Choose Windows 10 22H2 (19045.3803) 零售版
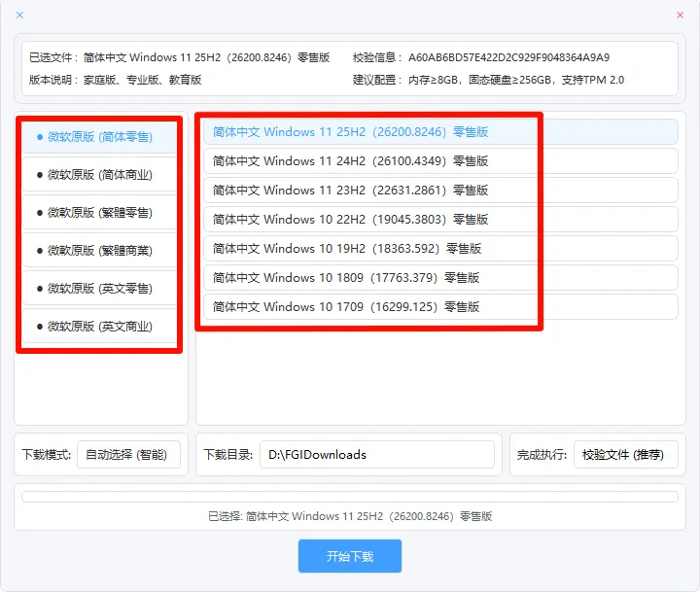The width and height of the screenshot is (700, 592). (440, 220)
